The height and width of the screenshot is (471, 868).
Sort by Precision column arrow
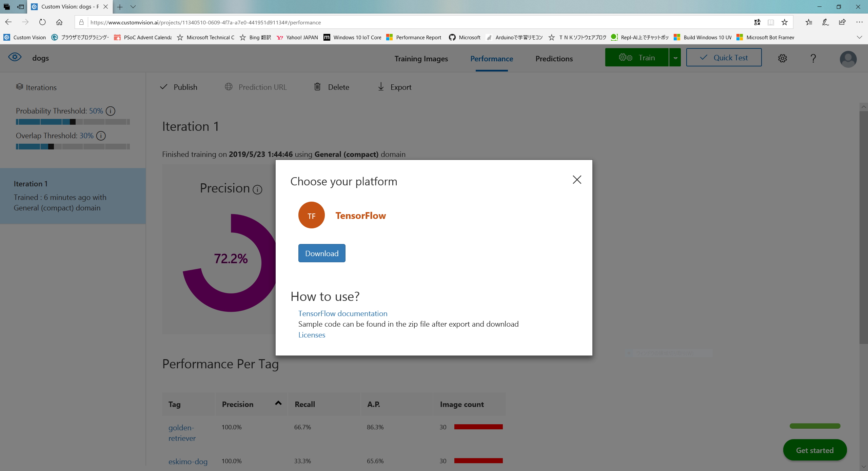278,403
